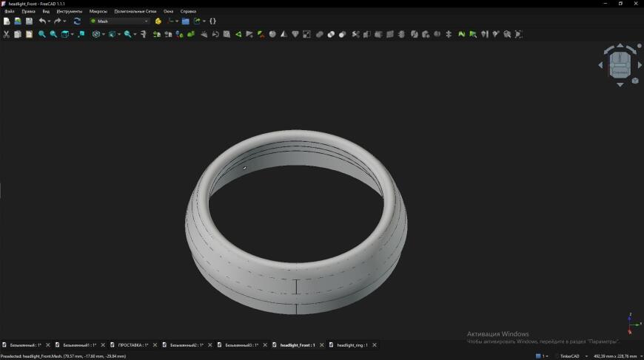The height and width of the screenshot is (360, 644).
Task: Click the Paste clipboard icon
Action: point(29,35)
